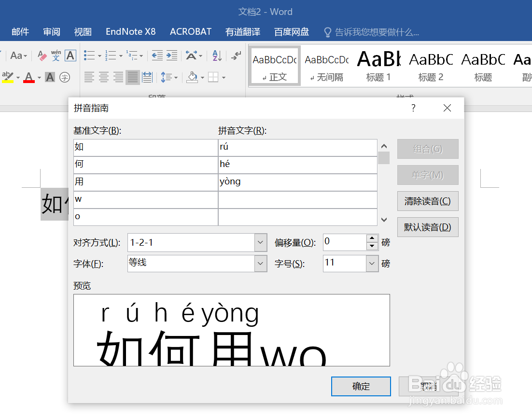
Task: Toggle center alignment
Action: click(104, 76)
